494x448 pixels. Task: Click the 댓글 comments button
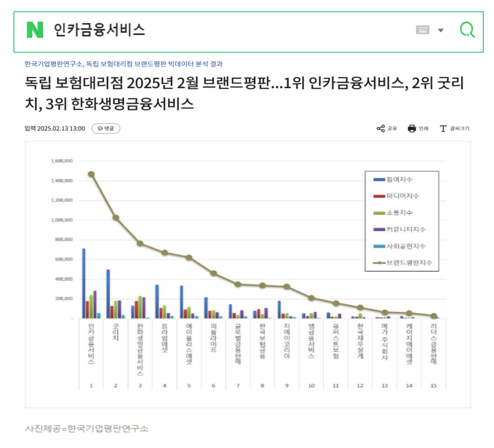106,128
